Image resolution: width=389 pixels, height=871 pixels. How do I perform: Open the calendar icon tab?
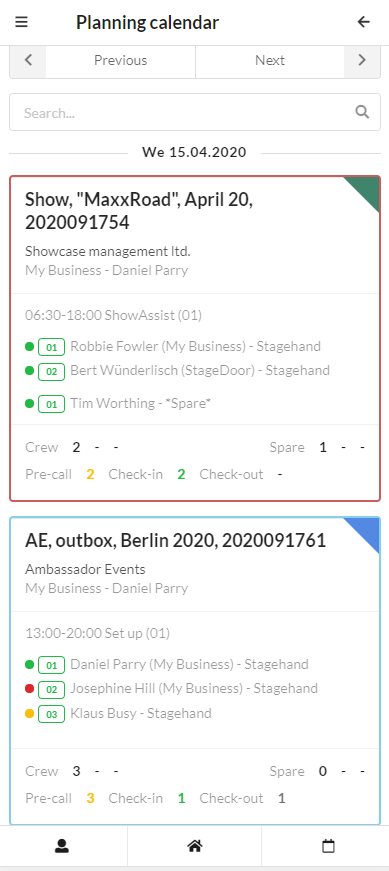click(x=328, y=846)
